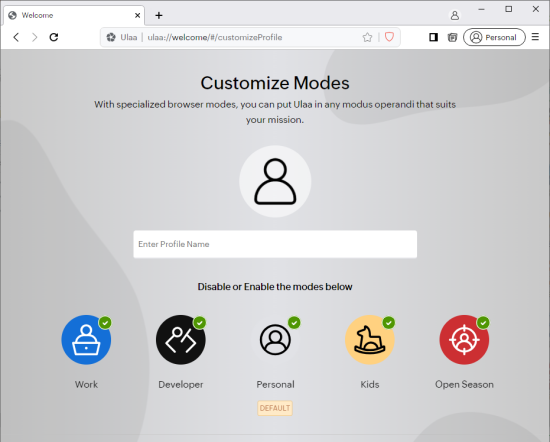The image size is (550, 442).
Task: Toggle the side panel icon
Action: coord(434,37)
